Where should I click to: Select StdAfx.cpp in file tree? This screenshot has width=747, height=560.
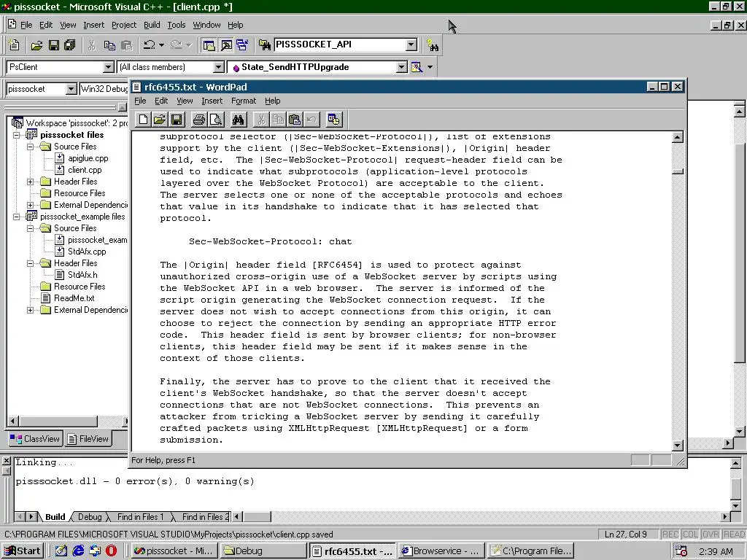coord(87,252)
